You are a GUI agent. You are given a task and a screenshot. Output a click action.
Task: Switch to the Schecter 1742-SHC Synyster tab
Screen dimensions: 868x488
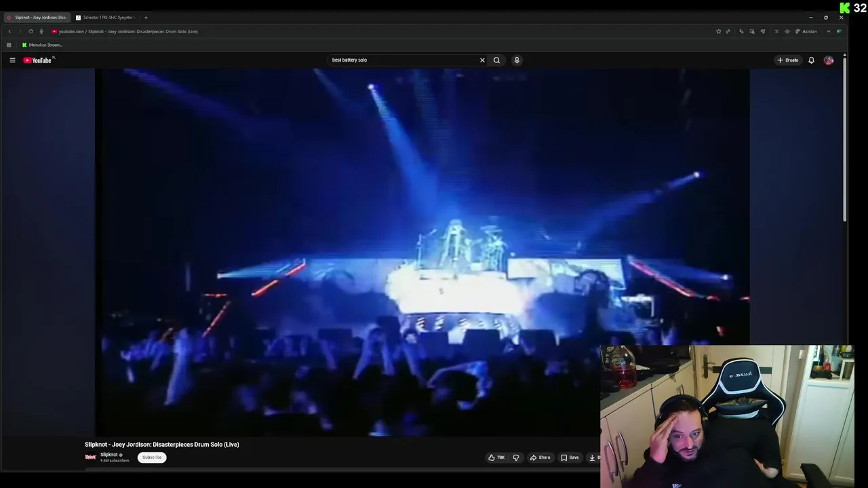click(105, 18)
